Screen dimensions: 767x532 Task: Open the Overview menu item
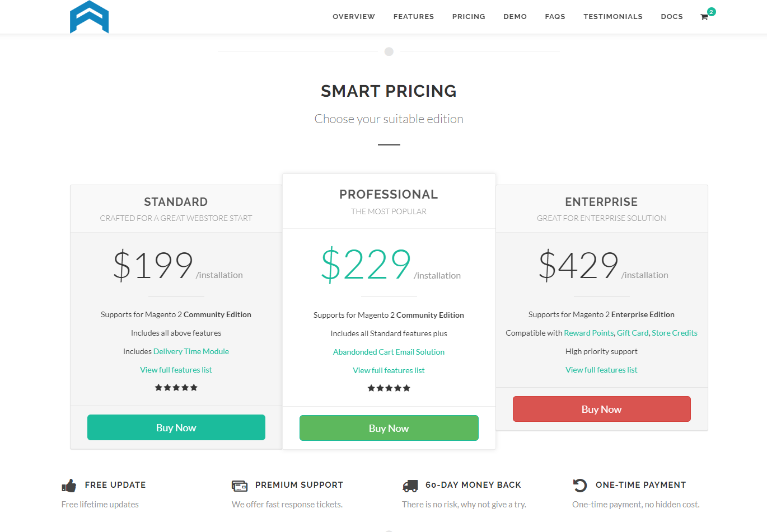tap(354, 17)
